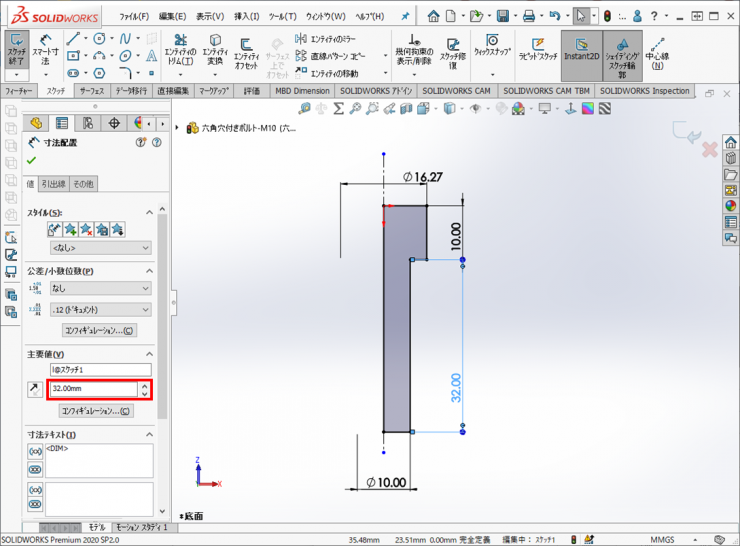Open the 挿入(I) menu
Screen dimensions: 740x546
point(248,17)
